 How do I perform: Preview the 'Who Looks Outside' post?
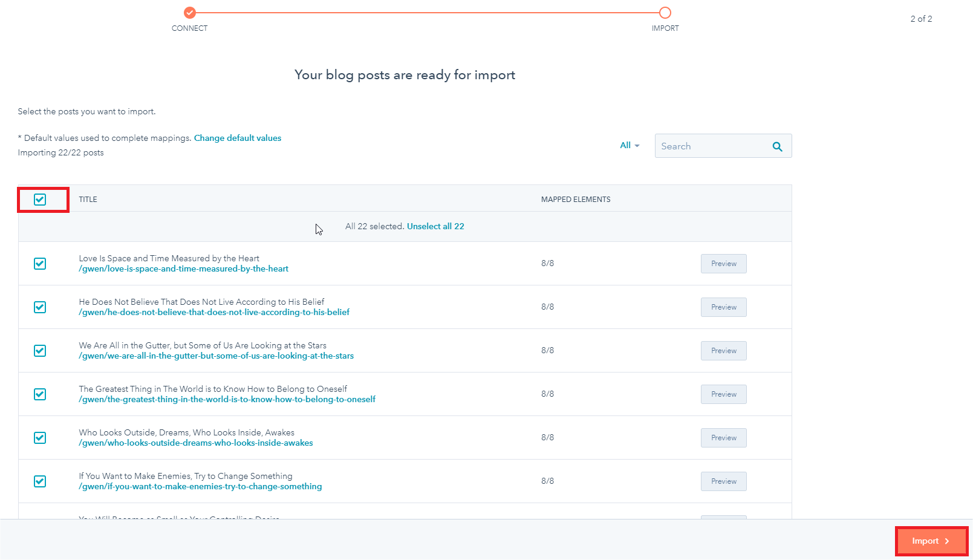(723, 438)
